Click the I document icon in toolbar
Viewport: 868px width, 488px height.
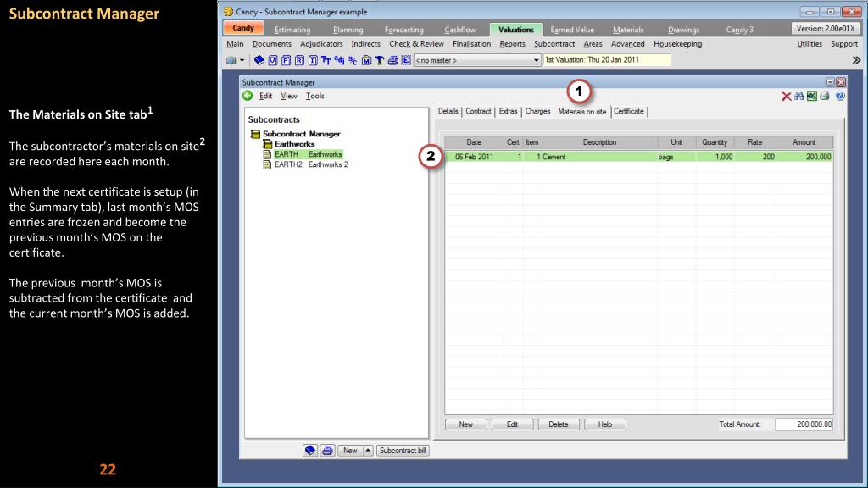(312, 60)
